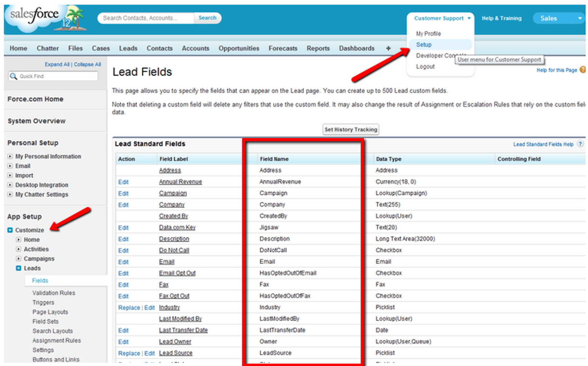Click the Field Name column header
588x366 pixels.
[274, 159]
